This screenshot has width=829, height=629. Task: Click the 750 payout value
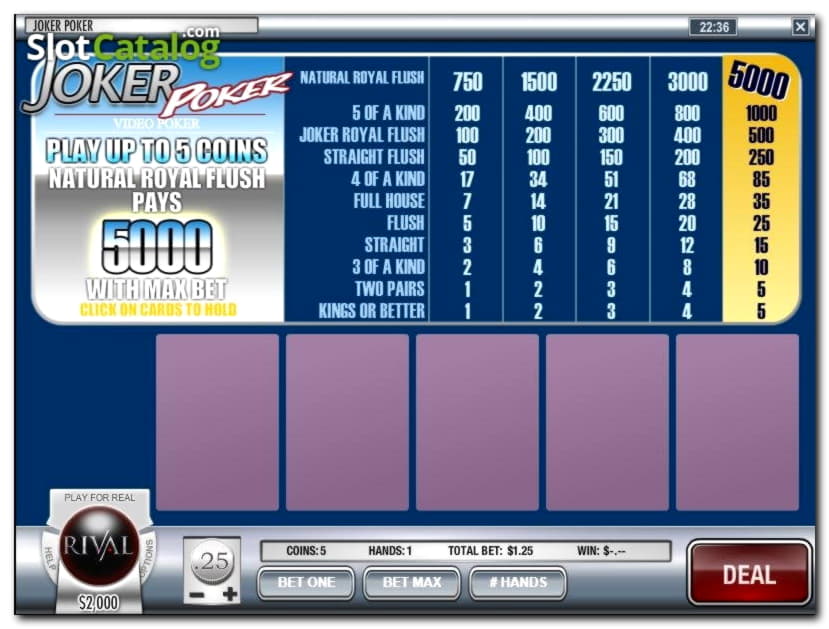point(467,82)
